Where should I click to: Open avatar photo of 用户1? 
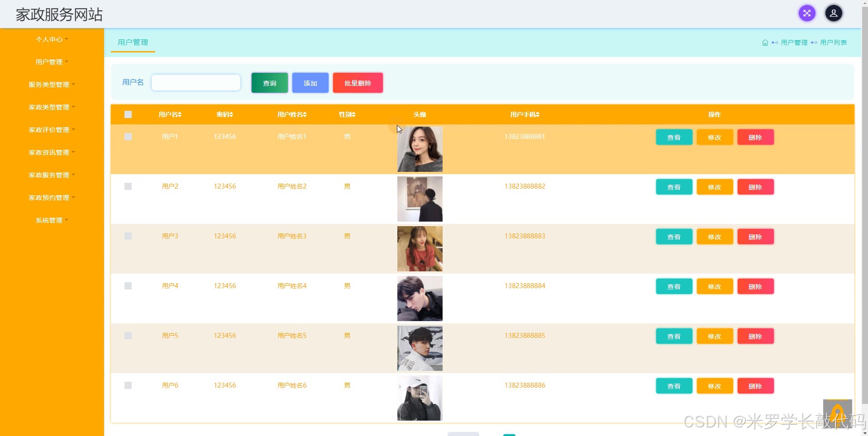pyautogui.click(x=420, y=149)
